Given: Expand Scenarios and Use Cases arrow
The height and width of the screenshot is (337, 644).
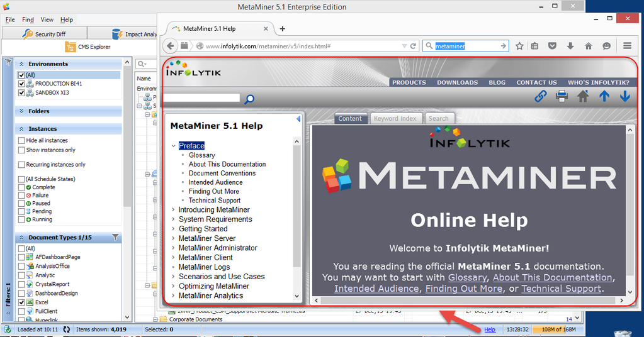Looking at the screenshot, I should point(173,277).
